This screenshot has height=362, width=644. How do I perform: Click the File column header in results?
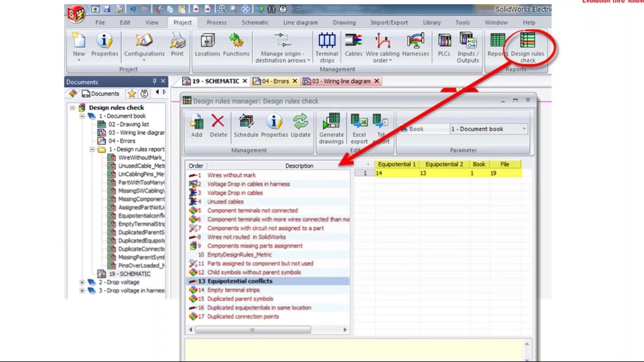point(505,164)
